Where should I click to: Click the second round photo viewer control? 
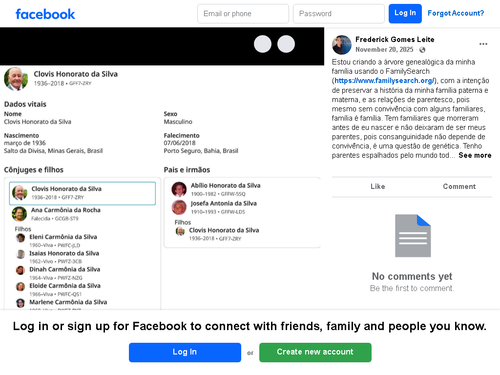click(286, 44)
